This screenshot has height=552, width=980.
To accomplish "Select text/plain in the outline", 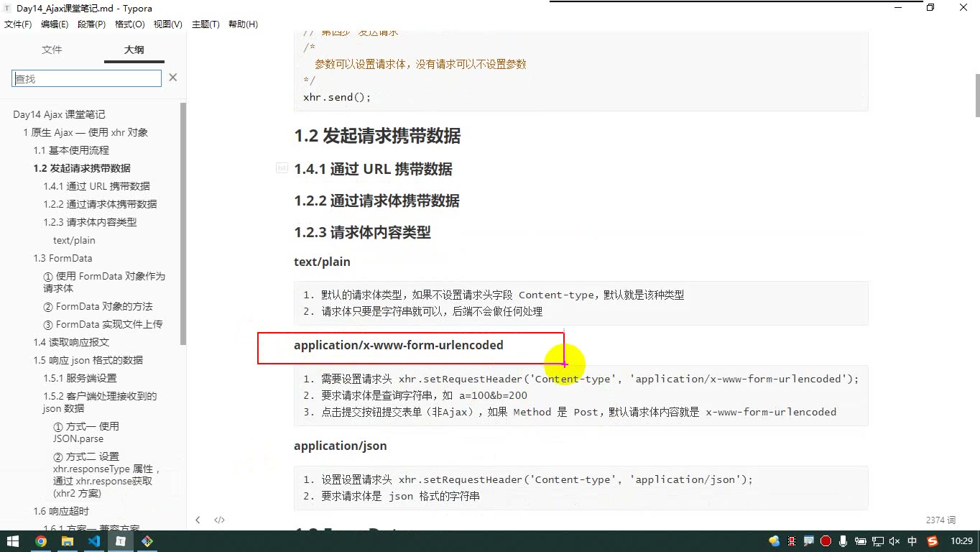I will pyautogui.click(x=74, y=240).
